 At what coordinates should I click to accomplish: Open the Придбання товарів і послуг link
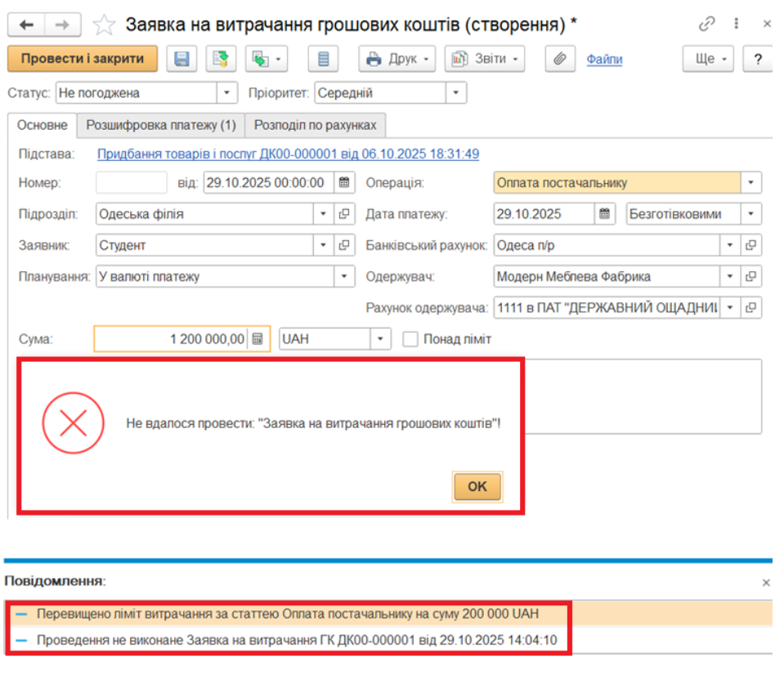point(288,154)
